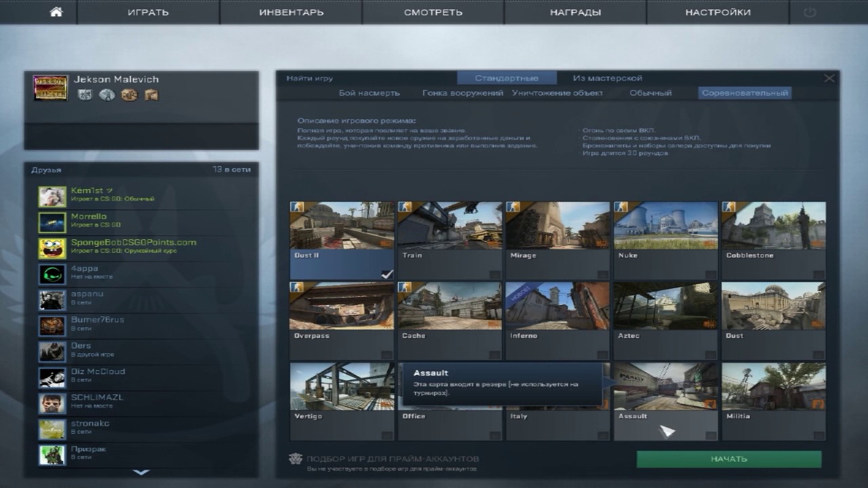Open the СМОТРЕТЬ menu

click(433, 12)
